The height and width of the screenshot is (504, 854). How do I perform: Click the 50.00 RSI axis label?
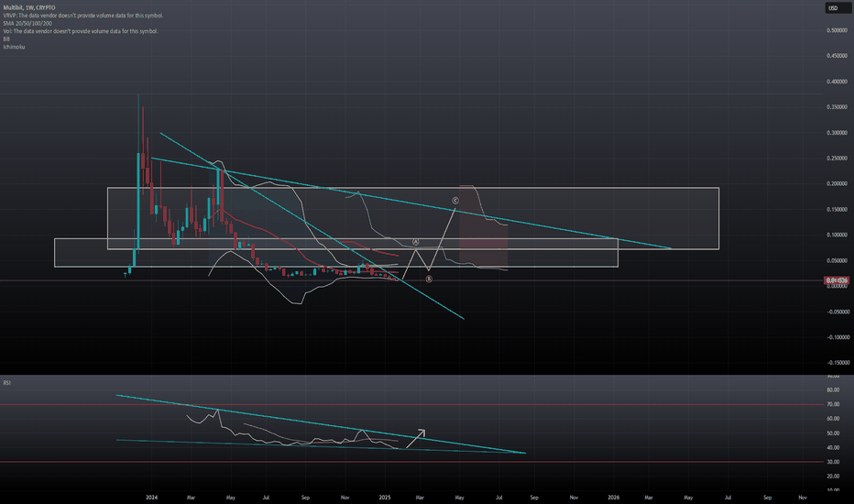833,433
